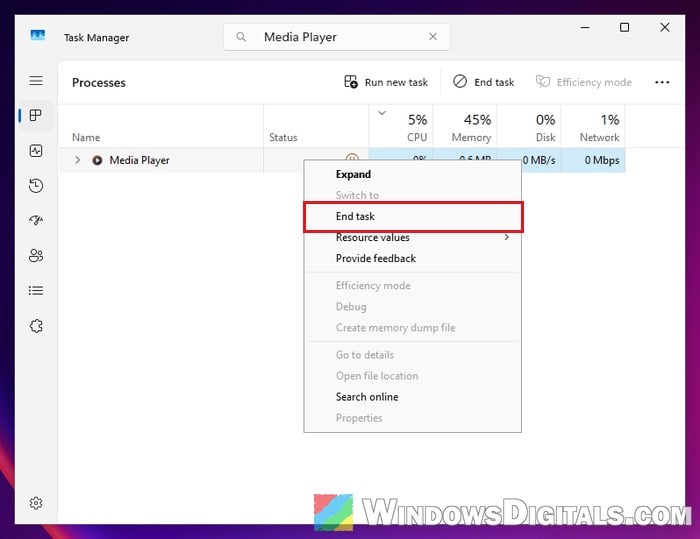This screenshot has height=539, width=700.
Task: Open the Startup apps sidebar icon
Action: (36, 220)
